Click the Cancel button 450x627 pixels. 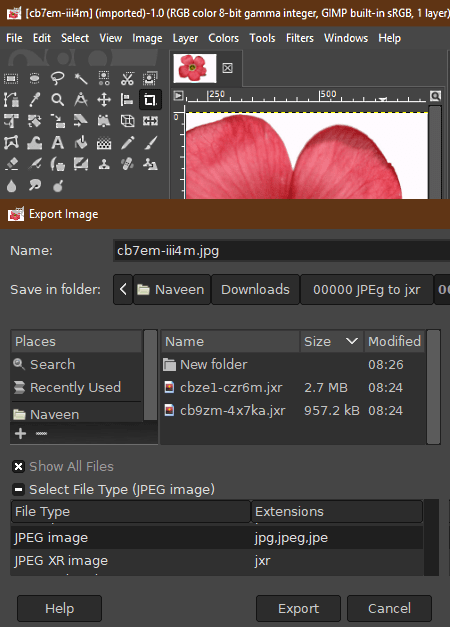[389, 608]
